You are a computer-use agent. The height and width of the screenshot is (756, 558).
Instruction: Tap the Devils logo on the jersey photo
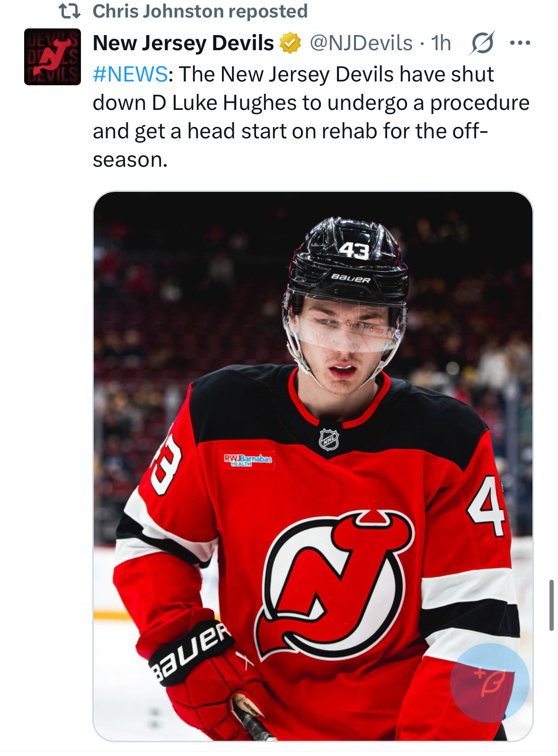point(335,585)
